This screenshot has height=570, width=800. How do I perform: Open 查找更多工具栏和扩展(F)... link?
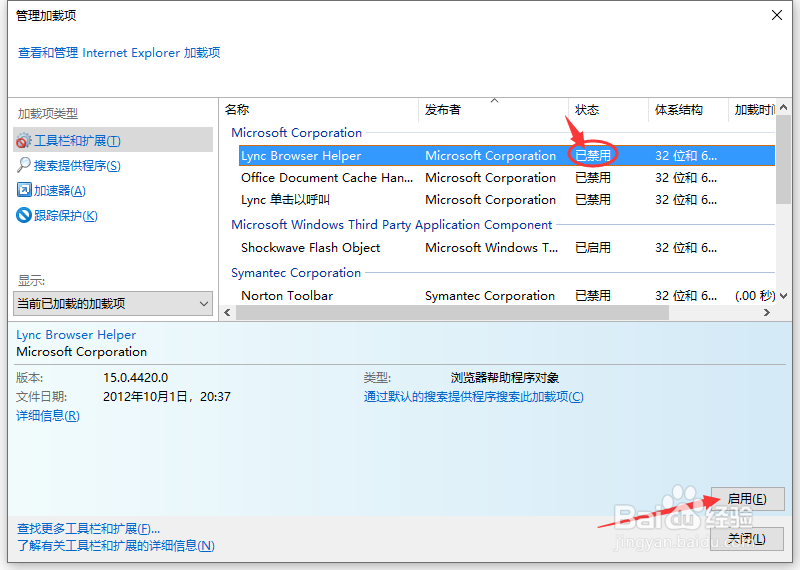point(88,529)
